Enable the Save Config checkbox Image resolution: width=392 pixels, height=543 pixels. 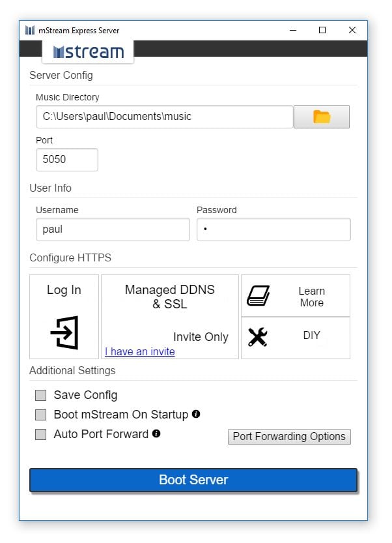41,395
